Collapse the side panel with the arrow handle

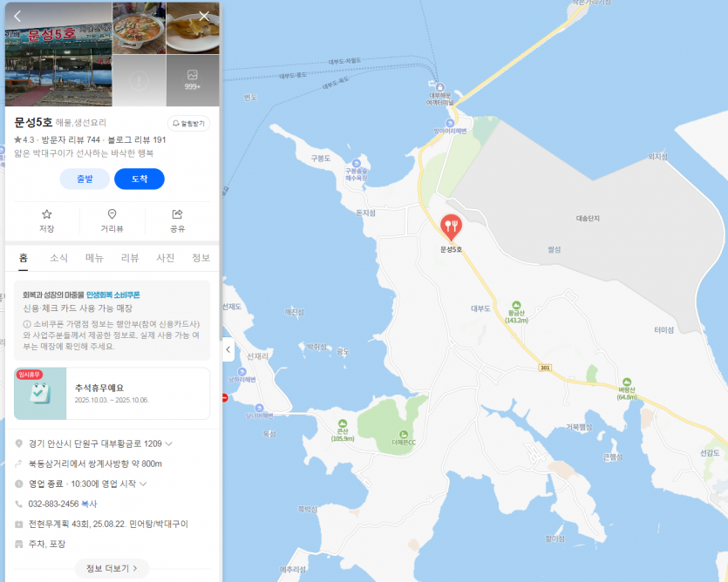pos(228,349)
